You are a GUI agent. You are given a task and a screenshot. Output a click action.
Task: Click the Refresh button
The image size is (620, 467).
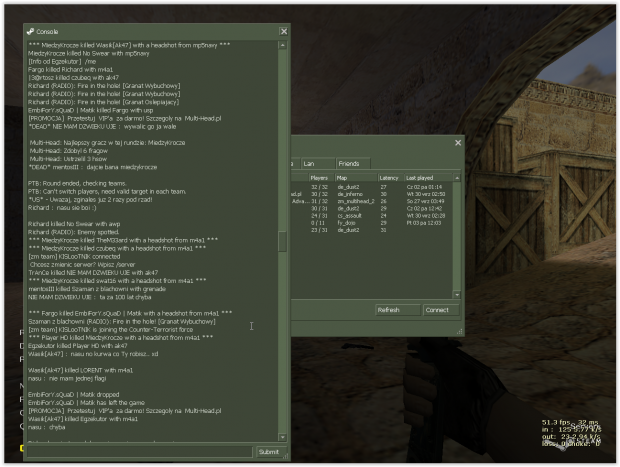pyautogui.click(x=397, y=310)
